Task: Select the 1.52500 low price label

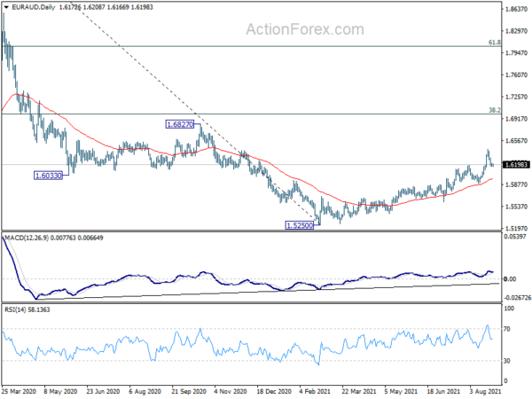Action: (300, 225)
